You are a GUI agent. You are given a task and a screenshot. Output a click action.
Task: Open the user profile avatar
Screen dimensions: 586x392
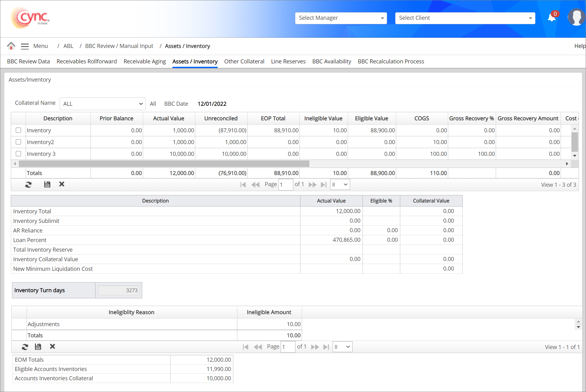click(576, 18)
